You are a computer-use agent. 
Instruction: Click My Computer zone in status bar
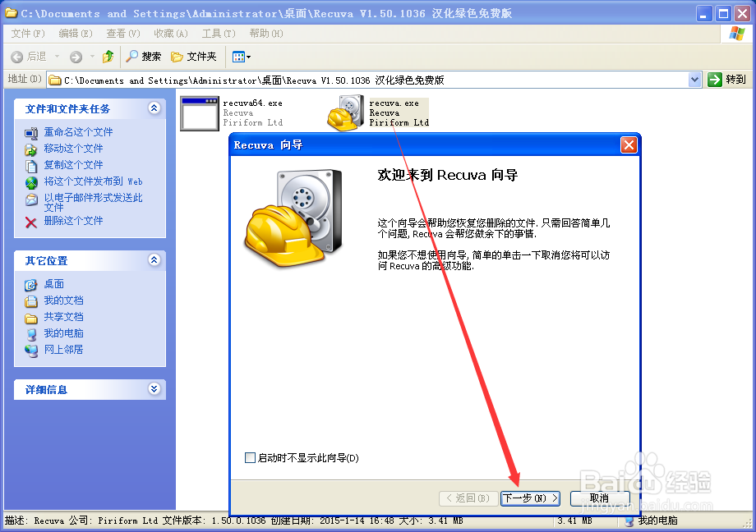[651, 521]
